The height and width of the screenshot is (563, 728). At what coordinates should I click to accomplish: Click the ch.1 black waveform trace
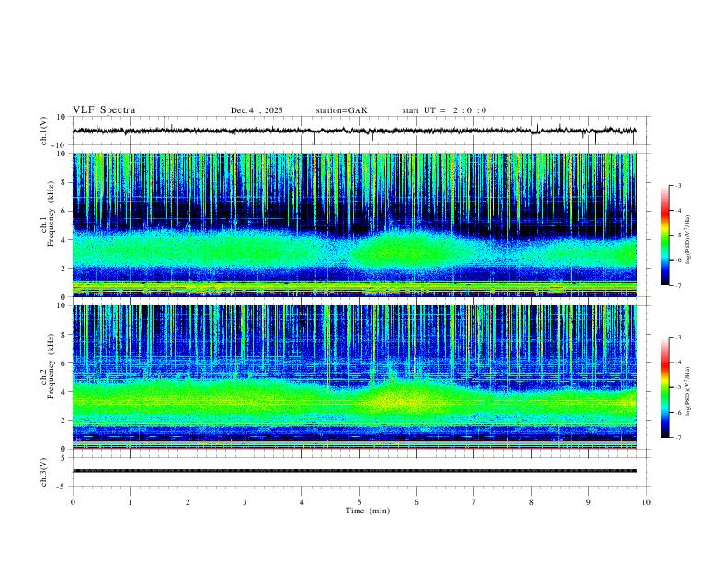click(354, 131)
